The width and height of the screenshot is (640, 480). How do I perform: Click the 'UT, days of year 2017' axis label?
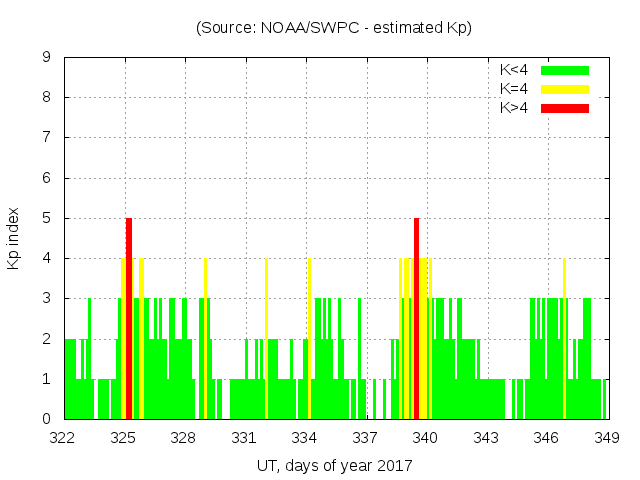(x=334, y=465)
